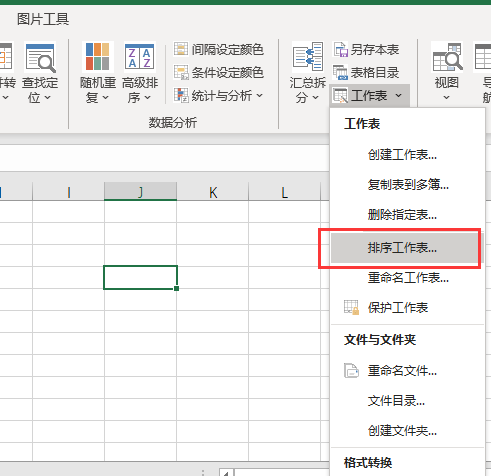Click the 另存本表 label
491x476 pixels.
(x=375, y=50)
